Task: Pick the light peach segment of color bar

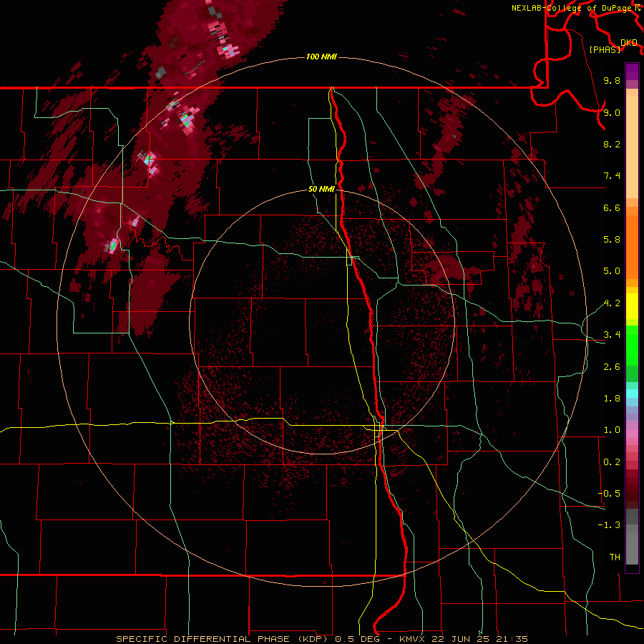Action: coord(632,148)
